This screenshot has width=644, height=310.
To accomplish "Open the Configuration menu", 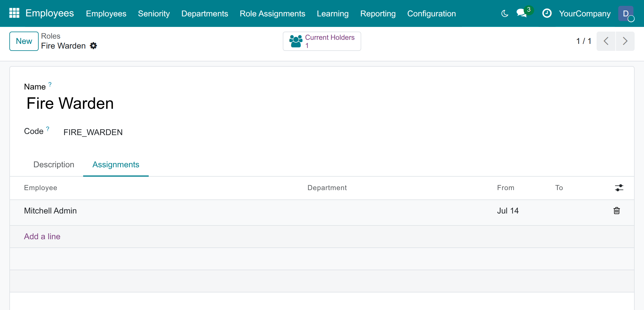I will point(431,13).
